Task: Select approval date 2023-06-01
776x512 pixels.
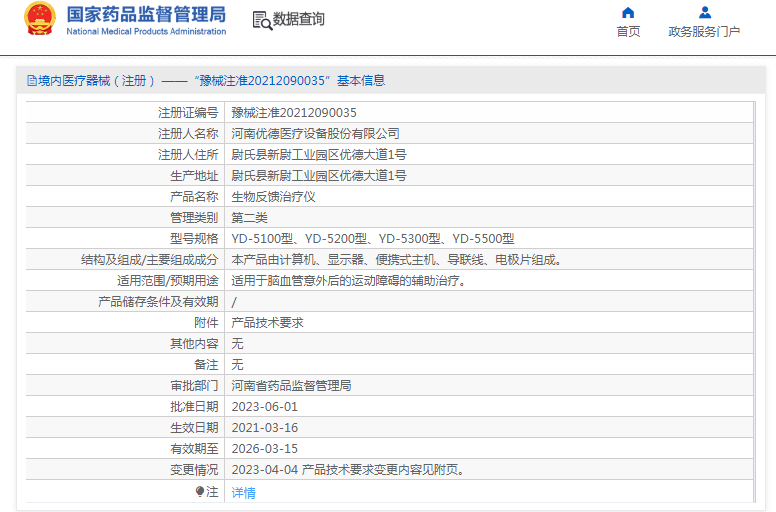Action: click(265, 407)
